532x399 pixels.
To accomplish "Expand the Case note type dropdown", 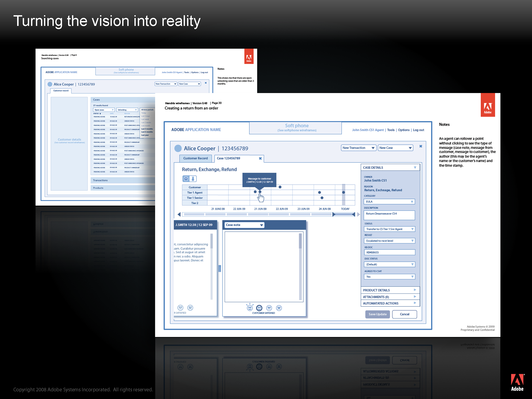I will click(x=244, y=225).
